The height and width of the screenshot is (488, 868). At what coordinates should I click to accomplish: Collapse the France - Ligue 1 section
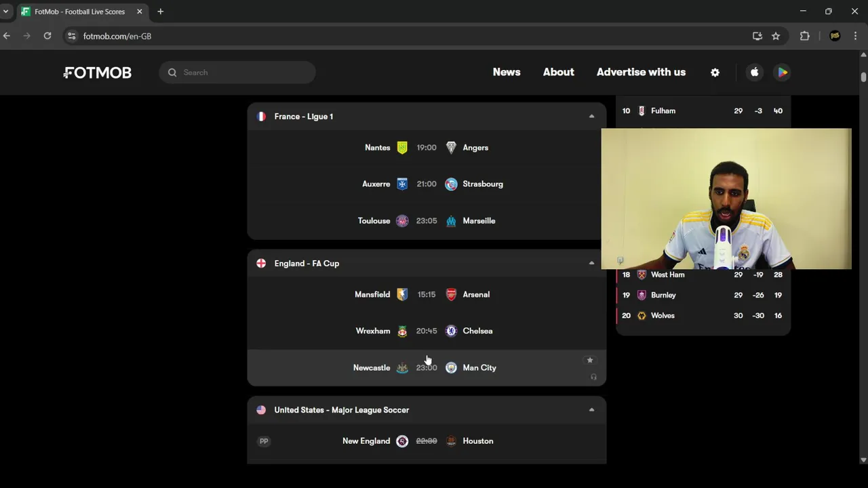point(591,117)
